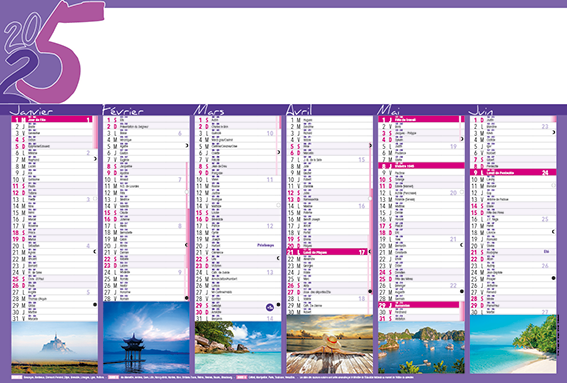
Task: Select the pink 9 June Lundi de Pentecôte row
Action: (513, 172)
